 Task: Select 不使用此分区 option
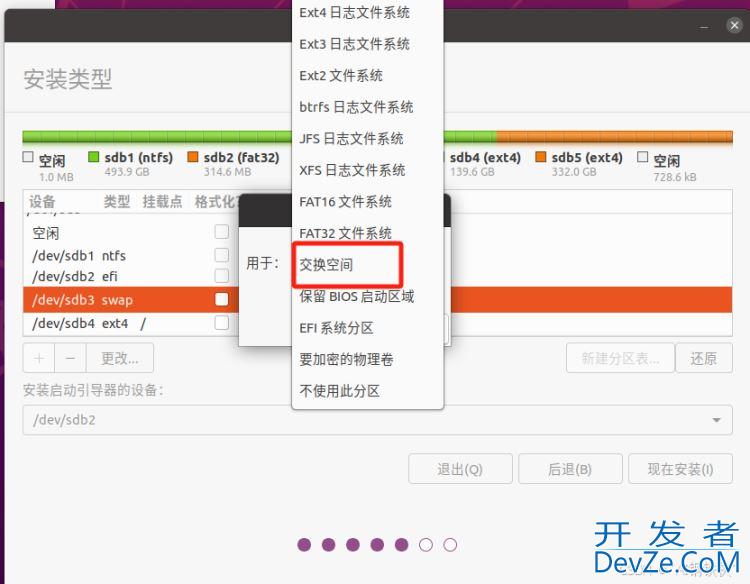[367, 391]
